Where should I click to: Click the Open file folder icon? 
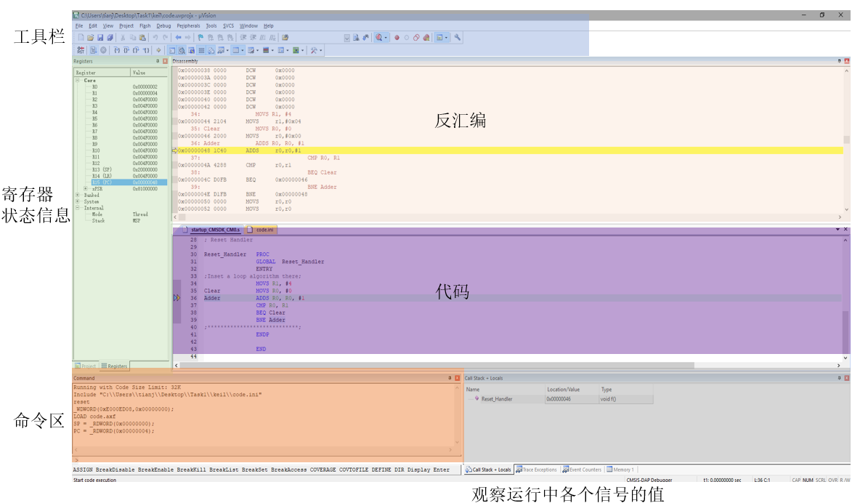[x=91, y=37]
